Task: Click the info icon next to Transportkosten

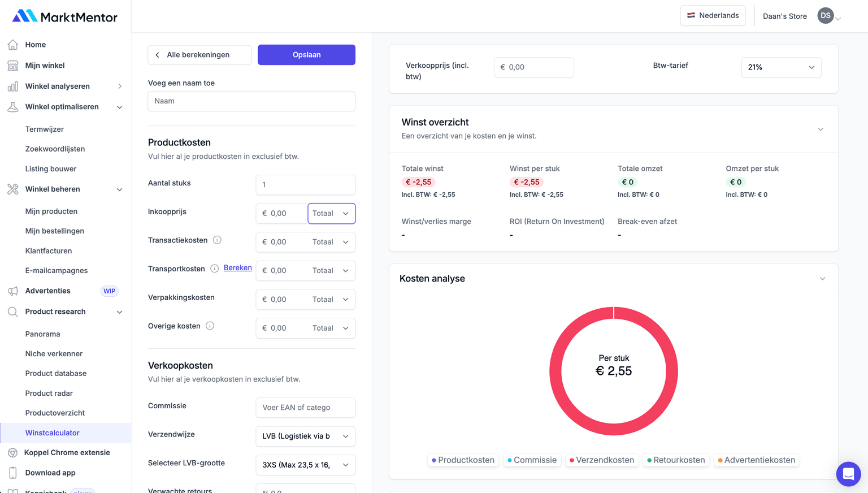Action: 214,268
